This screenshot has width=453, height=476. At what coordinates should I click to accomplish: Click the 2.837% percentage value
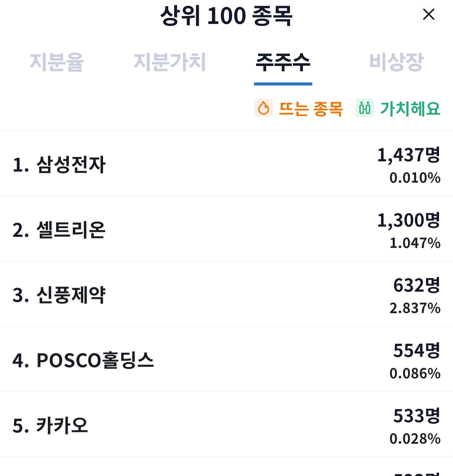(x=415, y=308)
